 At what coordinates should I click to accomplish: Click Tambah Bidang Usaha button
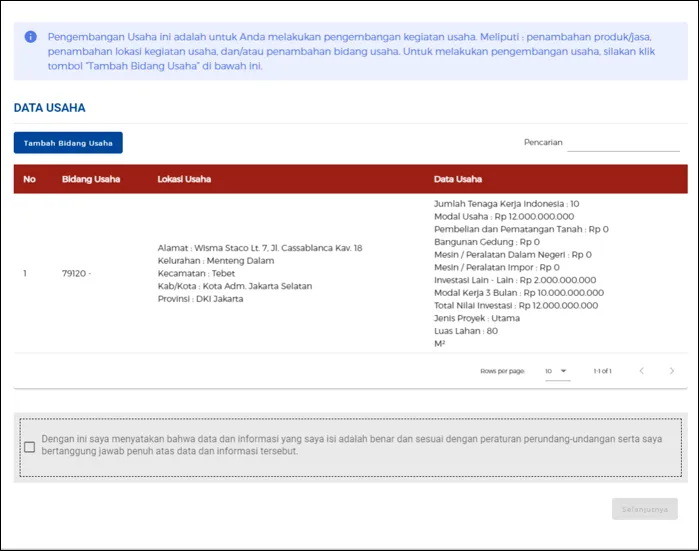coord(68,143)
